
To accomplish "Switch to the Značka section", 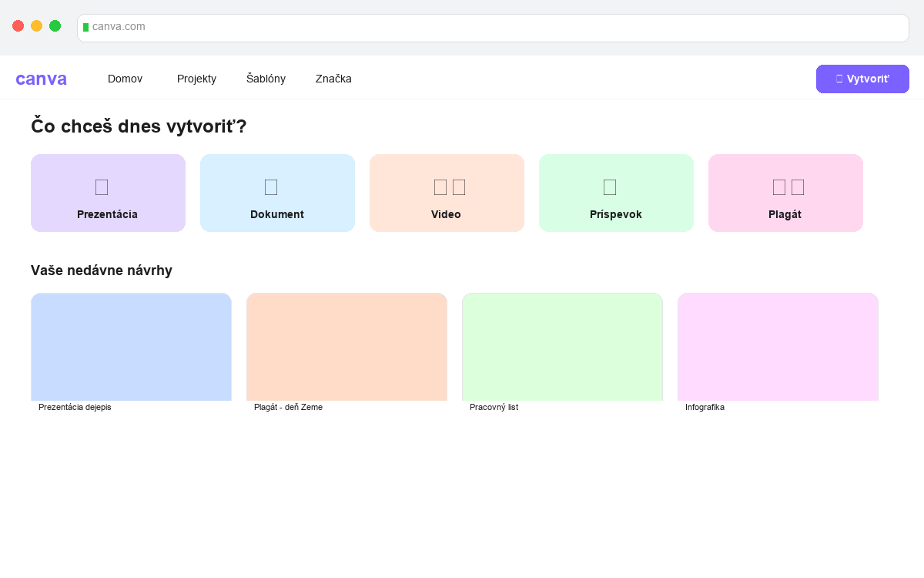I will [333, 79].
